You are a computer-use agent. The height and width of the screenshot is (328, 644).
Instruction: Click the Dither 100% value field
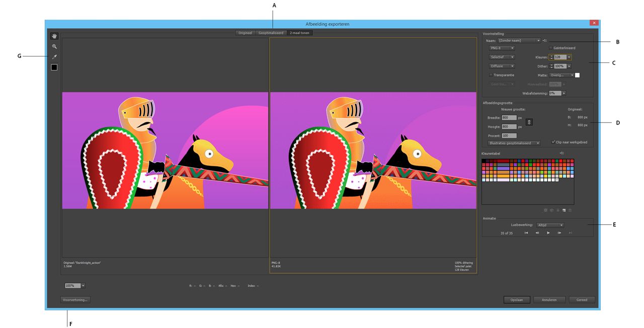point(560,66)
